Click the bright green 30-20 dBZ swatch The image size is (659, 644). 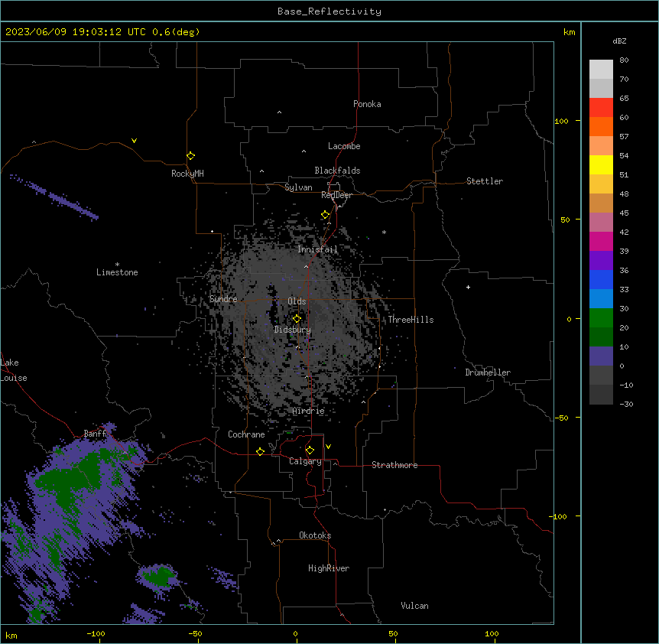point(601,318)
